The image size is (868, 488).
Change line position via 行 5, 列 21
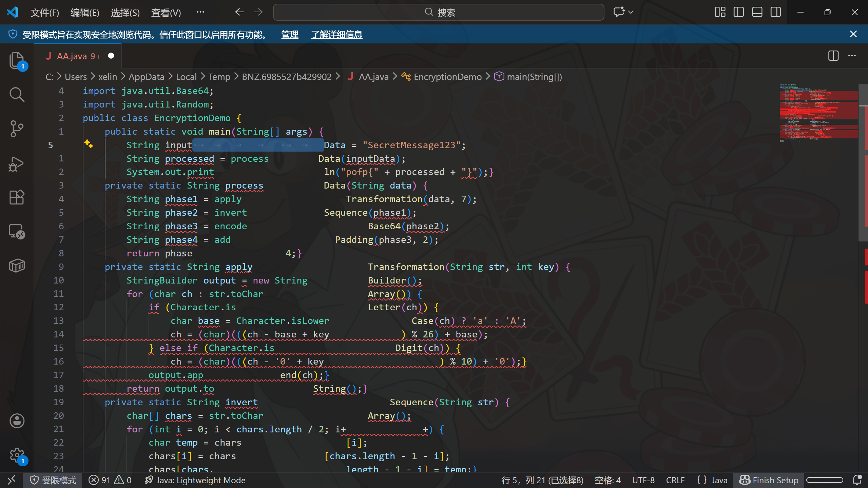[x=542, y=480]
